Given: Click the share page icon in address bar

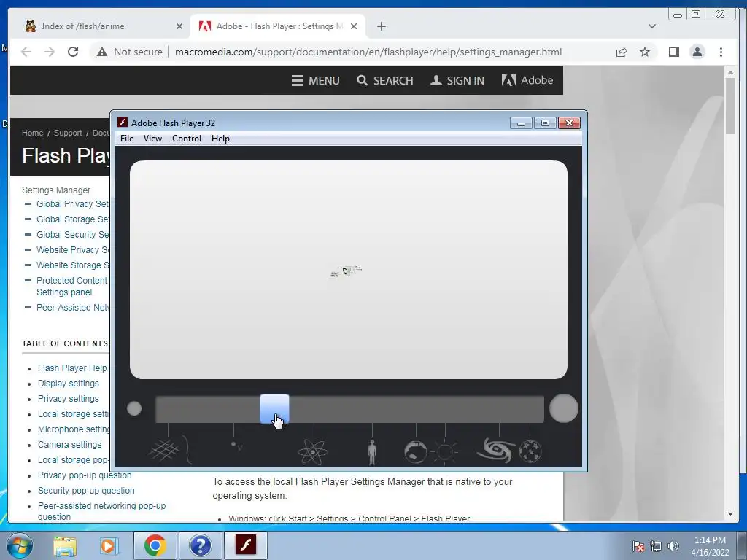Looking at the screenshot, I should tap(622, 52).
